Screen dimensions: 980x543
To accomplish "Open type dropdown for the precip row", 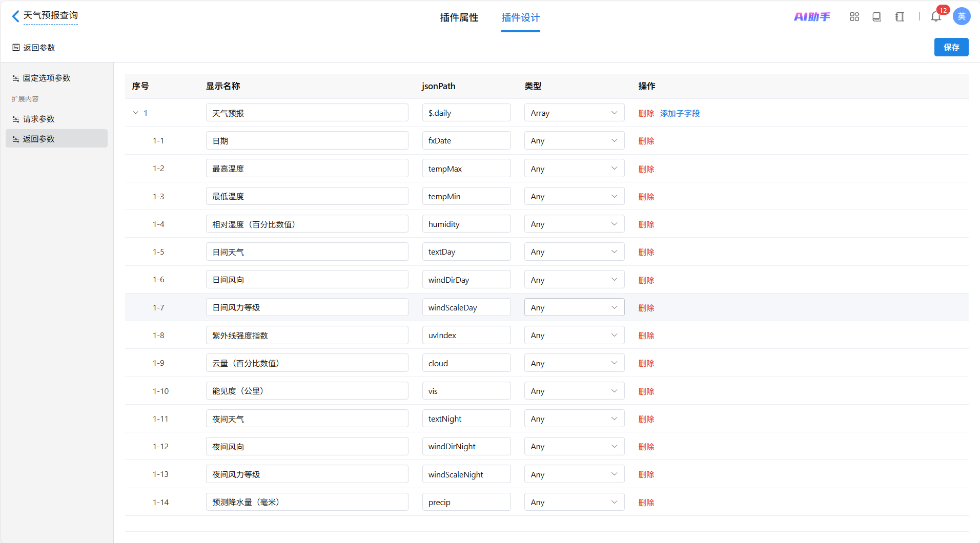I will [x=574, y=502].
